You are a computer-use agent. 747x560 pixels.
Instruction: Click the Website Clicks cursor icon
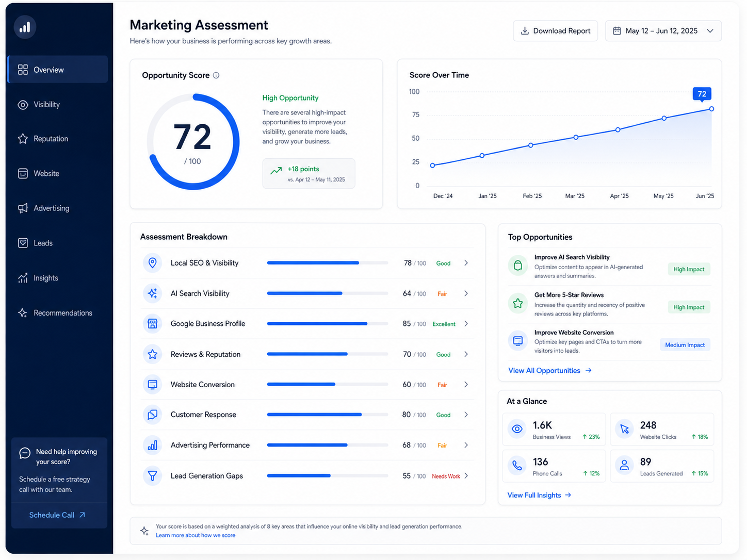624,429
